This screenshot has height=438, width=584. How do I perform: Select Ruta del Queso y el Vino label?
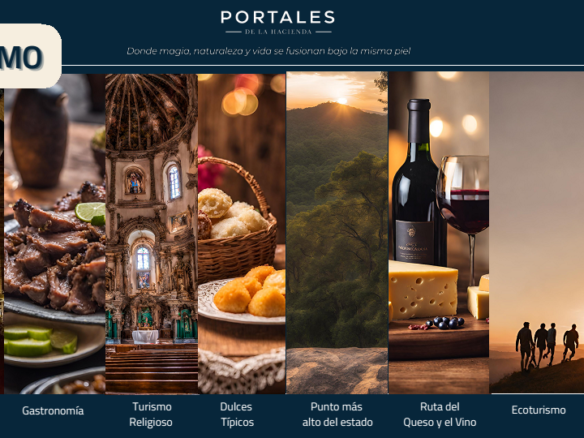[x=439, y=414]
